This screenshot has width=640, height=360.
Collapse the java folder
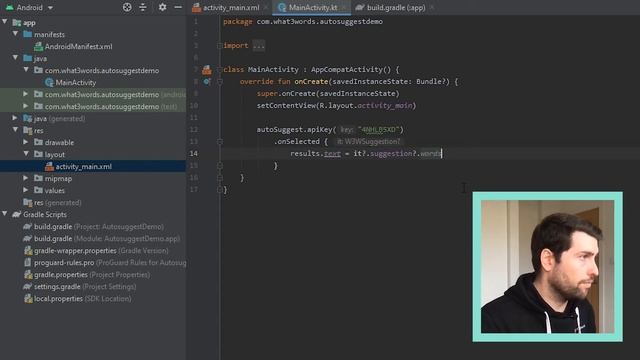click(16, 58)
